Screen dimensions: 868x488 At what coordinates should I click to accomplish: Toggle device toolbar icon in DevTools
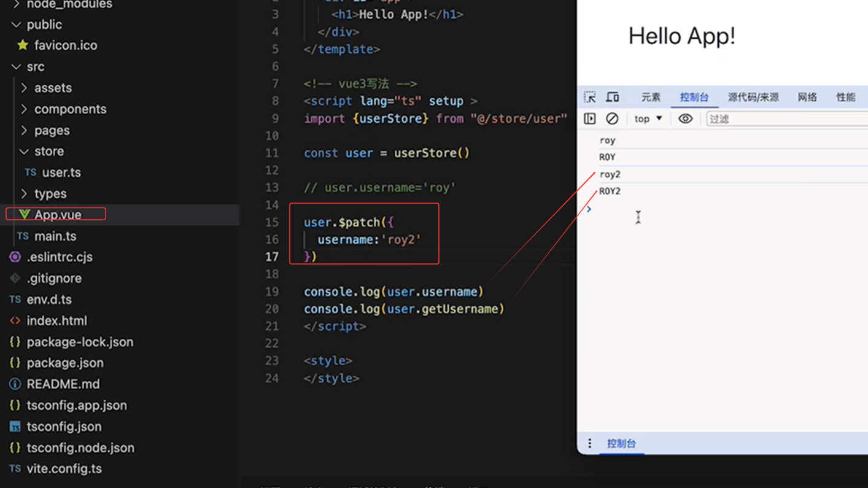(x=613, y=97)
